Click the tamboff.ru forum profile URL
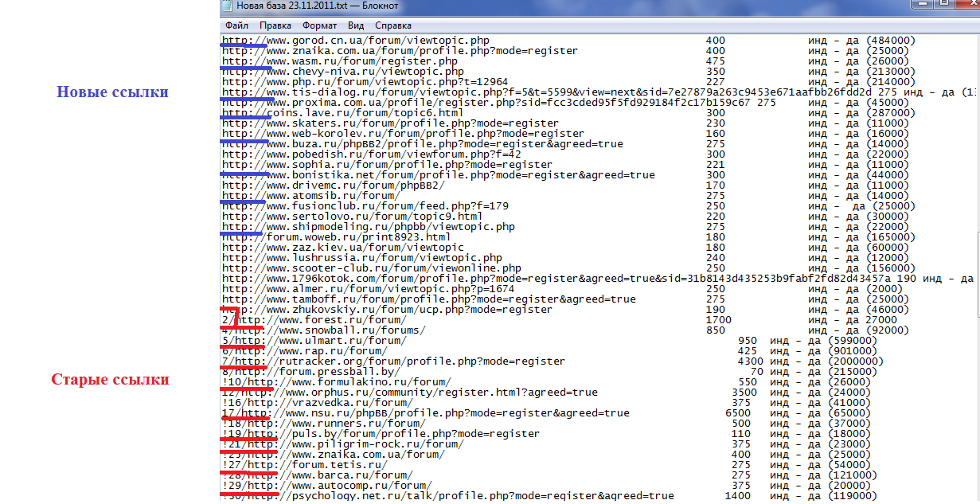This screenshot has height=504, width=980. (x=429, y=299)
